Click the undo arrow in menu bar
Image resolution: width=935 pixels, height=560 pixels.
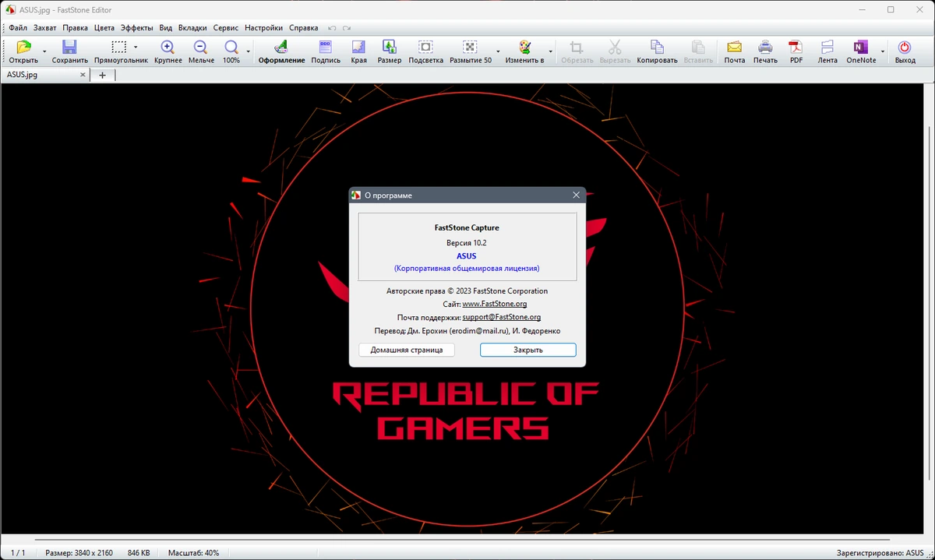(x=332, y=28)
